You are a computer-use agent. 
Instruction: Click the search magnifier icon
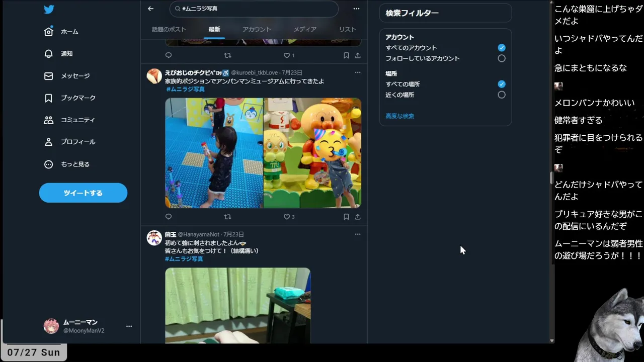[x=178, y=9]
